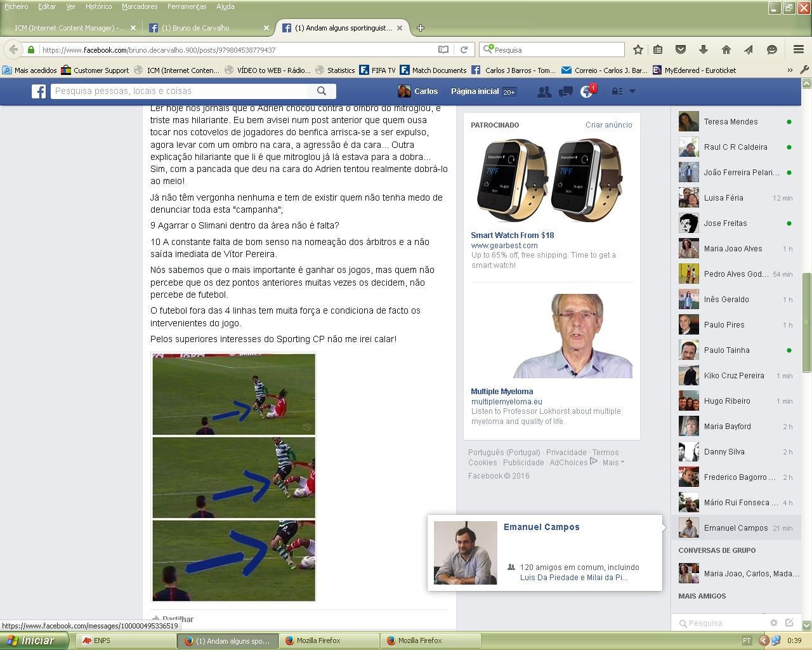This screenshot has width=812, height=650.
Task: Go to Firefox home page icon
Action: [726, 50]
